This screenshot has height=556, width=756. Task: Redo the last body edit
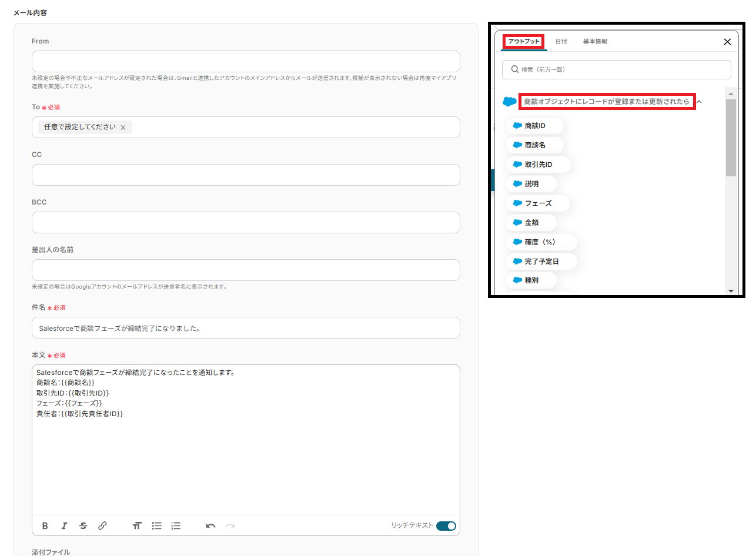(230, 526)
